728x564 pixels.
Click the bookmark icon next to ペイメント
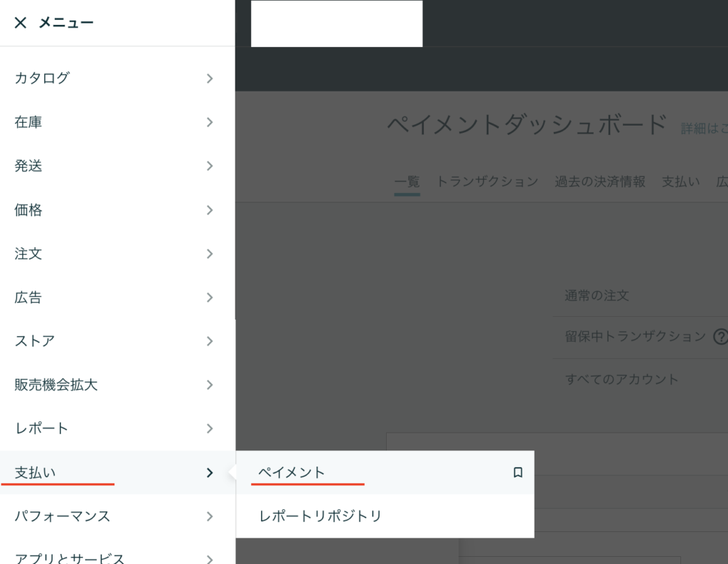pyautogui.click(x=518, y=472)
